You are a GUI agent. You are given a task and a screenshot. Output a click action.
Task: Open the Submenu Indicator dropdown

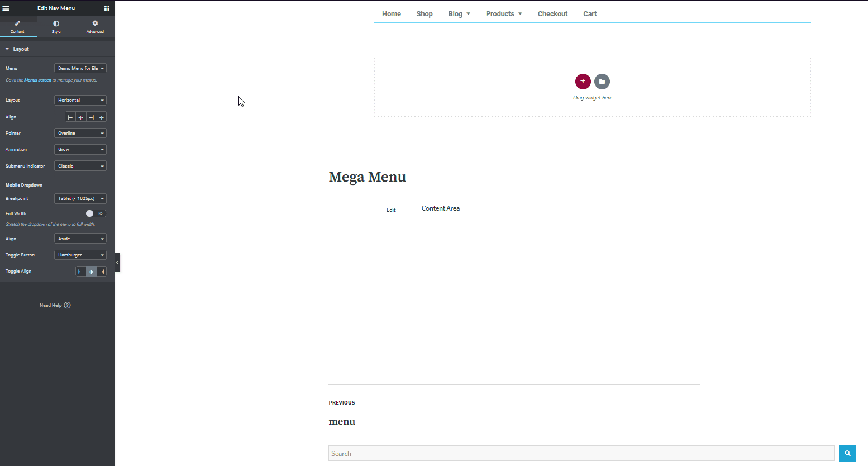80,165
